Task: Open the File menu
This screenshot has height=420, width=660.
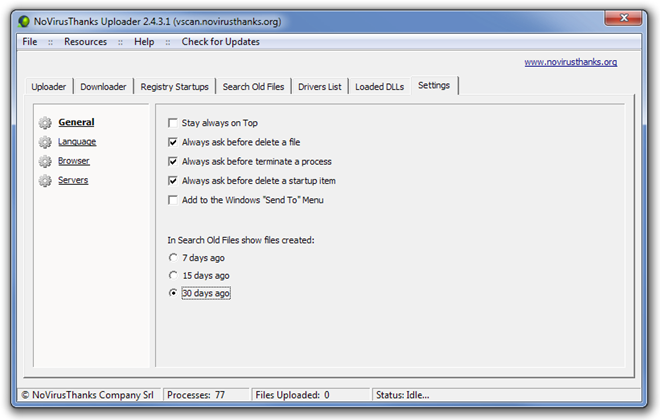Action: [30, 42]
